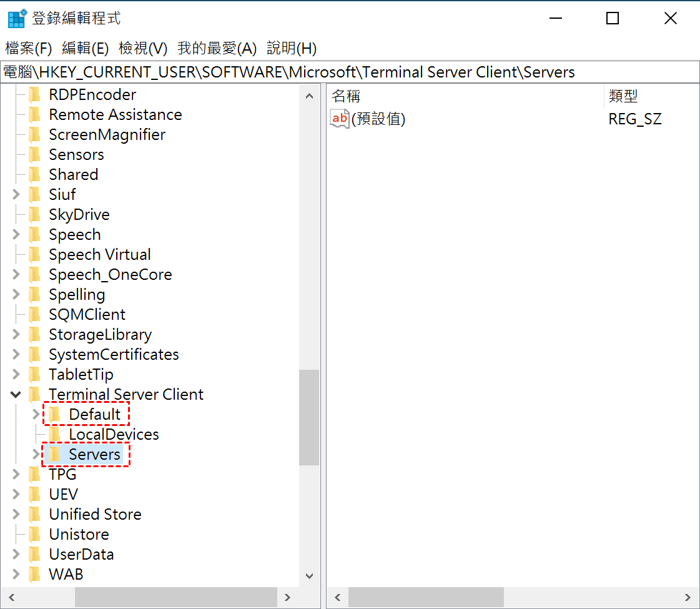This screenshot has width=700, height=609.
Task: Select the Servers folder icon
Action: [x=54, y=455]
